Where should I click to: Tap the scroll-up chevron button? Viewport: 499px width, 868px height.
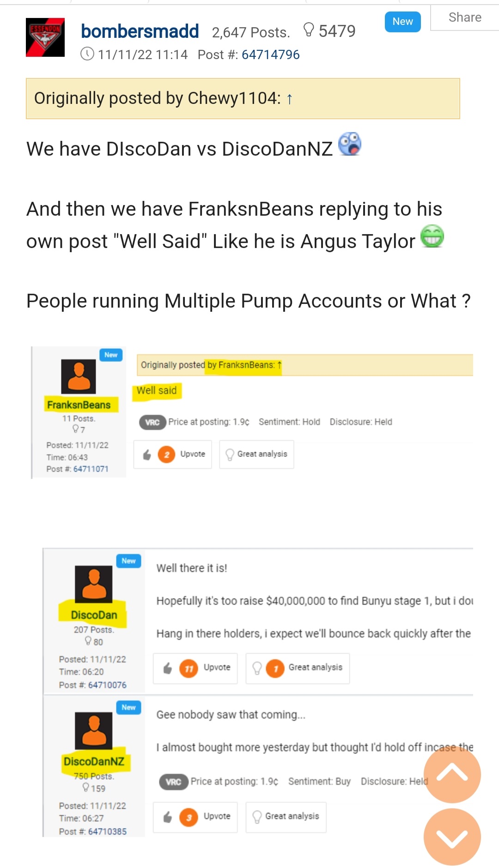click(452, 774)
